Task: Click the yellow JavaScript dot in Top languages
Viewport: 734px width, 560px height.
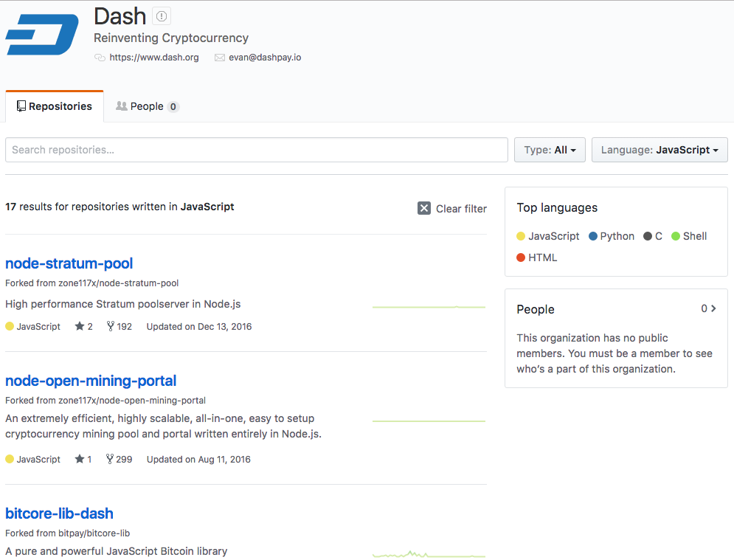Action: (x=521, y=236)
